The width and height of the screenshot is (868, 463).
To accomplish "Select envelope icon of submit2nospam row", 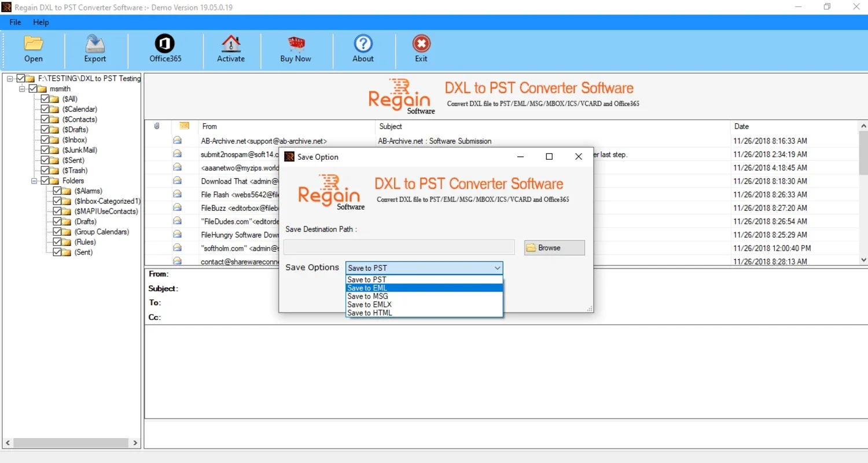I will (177, 154).
